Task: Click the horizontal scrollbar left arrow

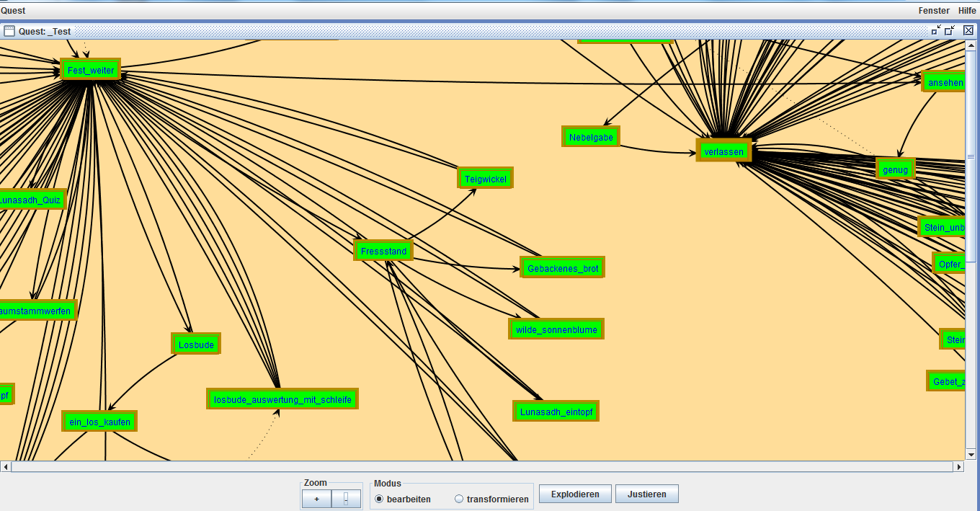Action: pos(6,467)
